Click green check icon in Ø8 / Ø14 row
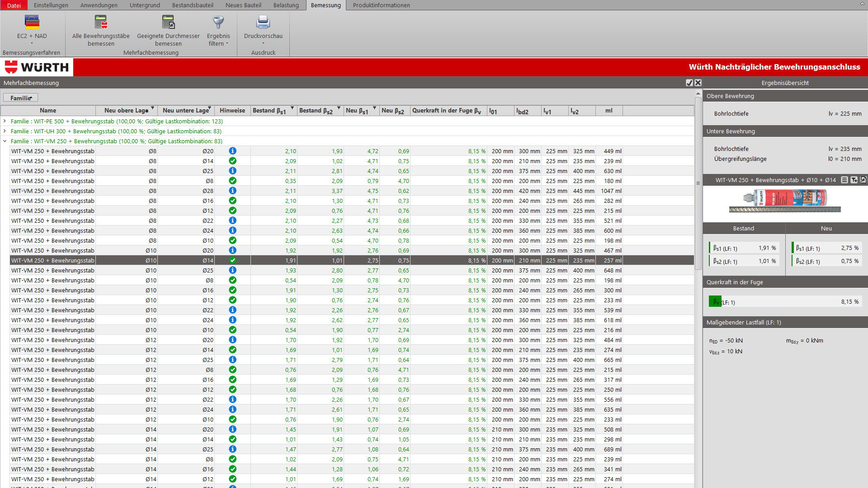This screenshot has width=868, height=488. click(x=232, y=161)
